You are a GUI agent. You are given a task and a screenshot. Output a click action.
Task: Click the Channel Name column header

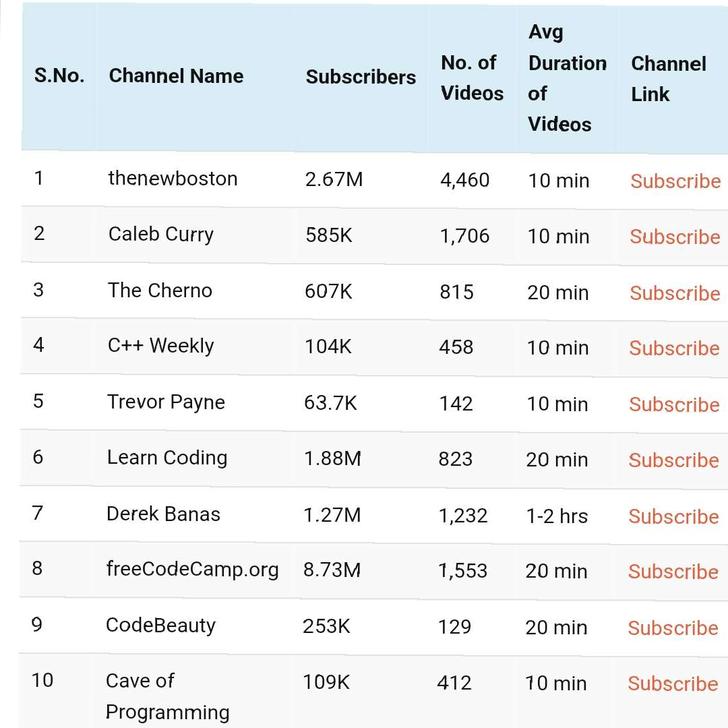point(176,75)
